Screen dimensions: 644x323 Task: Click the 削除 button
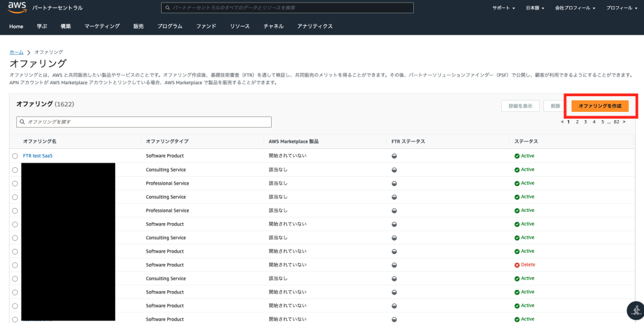(x=555, y=106)
